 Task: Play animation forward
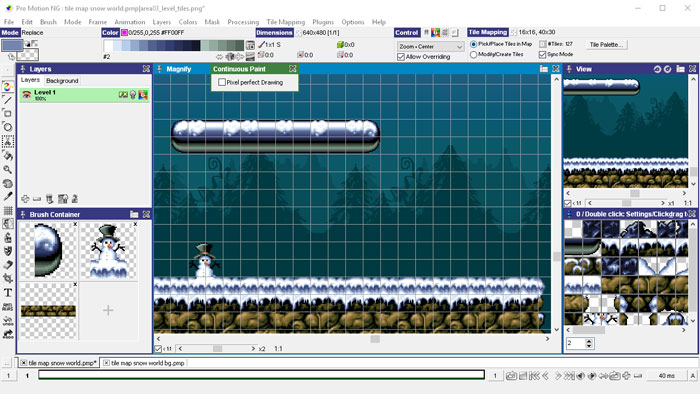(592, 376)
